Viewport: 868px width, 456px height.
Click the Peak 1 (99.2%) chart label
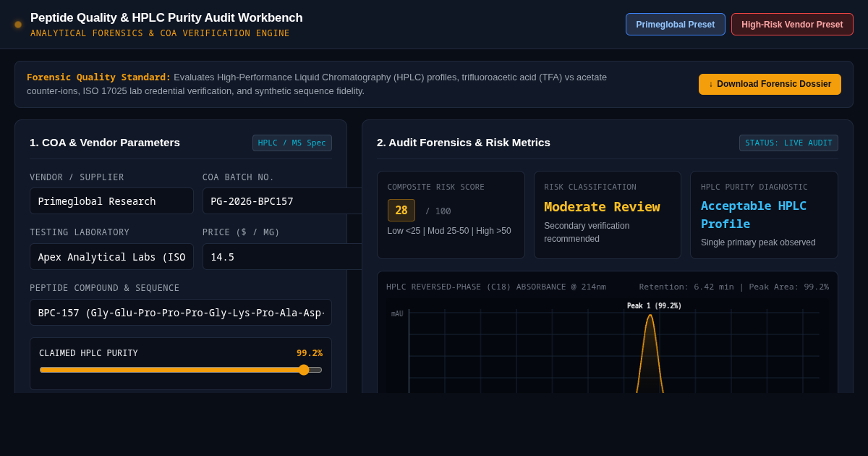click(x=654, y=306)
